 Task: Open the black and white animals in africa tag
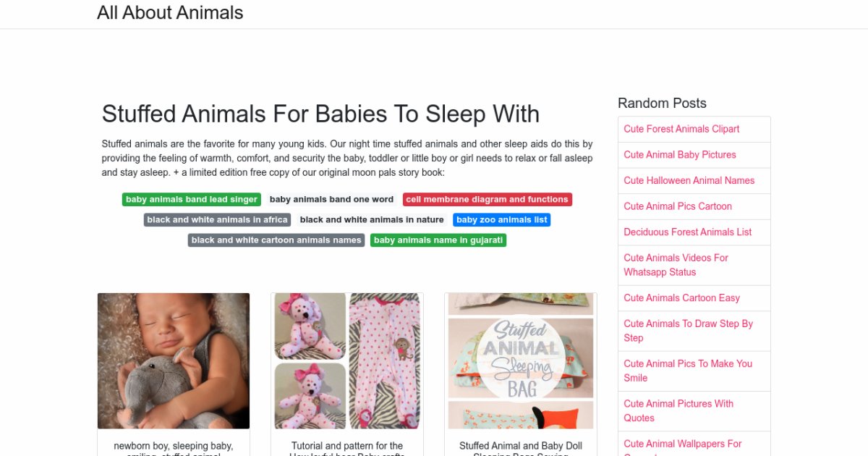pos(217,220)
